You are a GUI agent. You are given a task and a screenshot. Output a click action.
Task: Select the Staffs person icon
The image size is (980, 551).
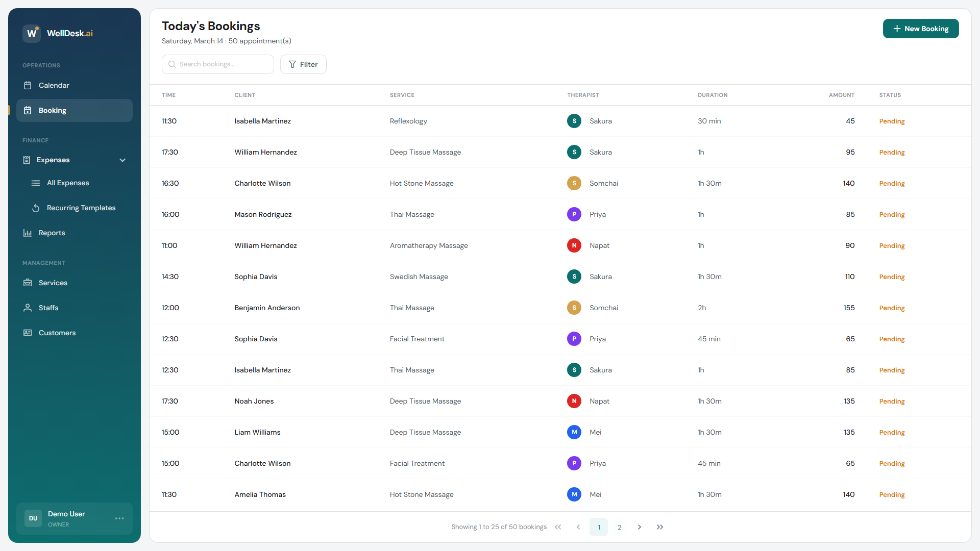point(28,308)
